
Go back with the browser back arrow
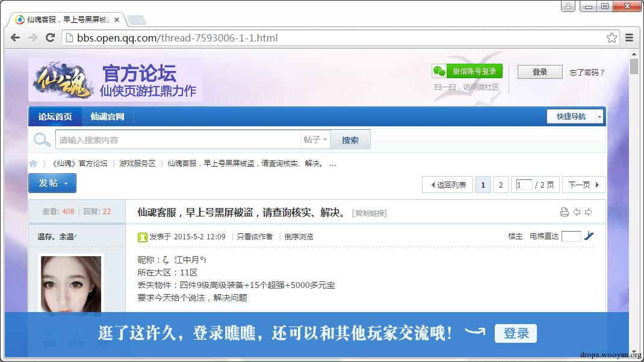tap(15, 38)
